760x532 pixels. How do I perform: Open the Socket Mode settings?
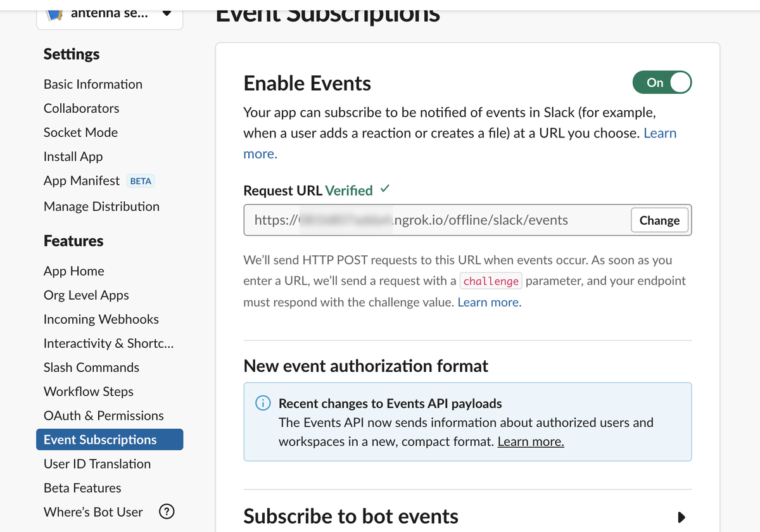point(80,132)
